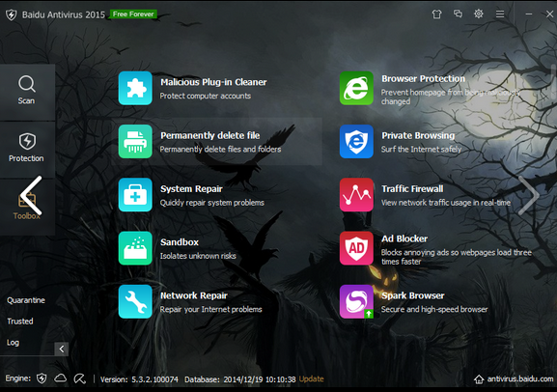Open settings gear in title bar
This screenshot has width=557, height=392.
(x=479, y=14)
